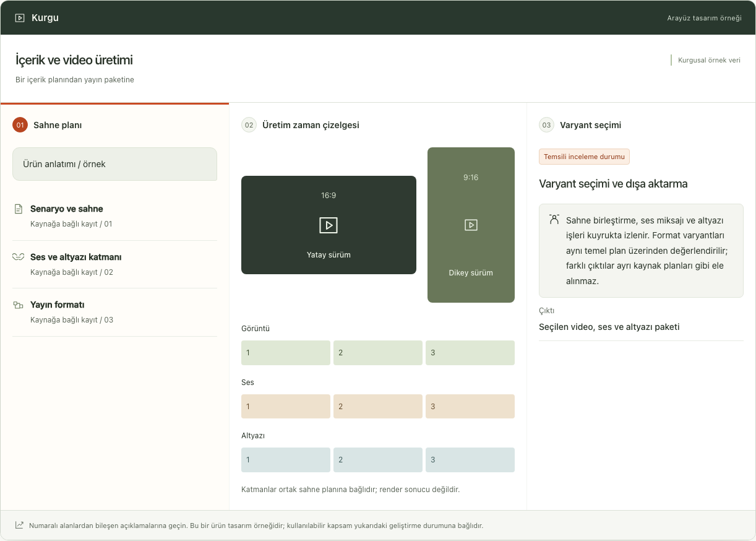Click the Görüntü track label
The height and width of the screenshot is (541, 756).
pos(256,329)
